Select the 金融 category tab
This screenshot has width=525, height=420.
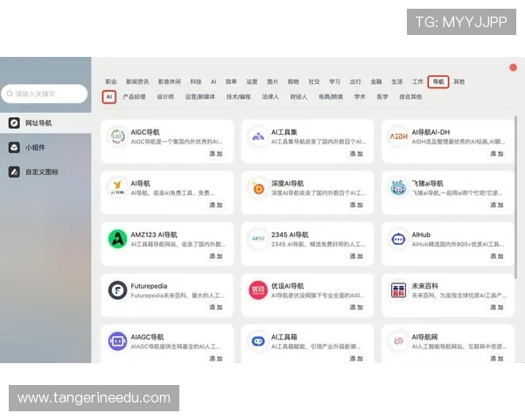click(376, 81)
